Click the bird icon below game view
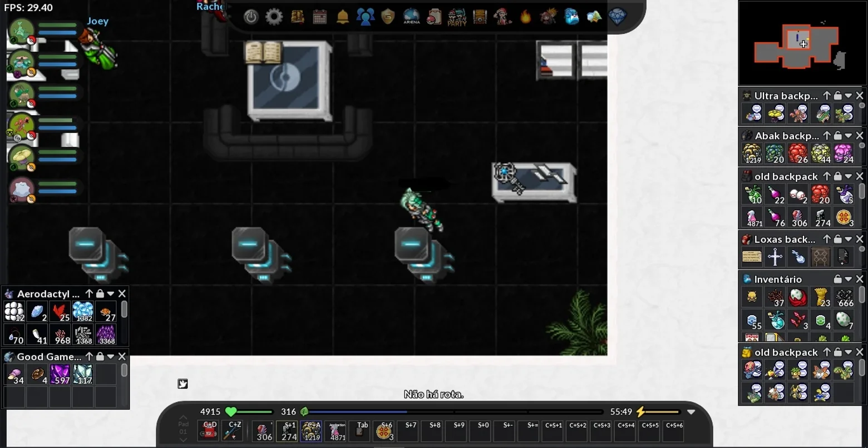 pyautogui.click(x=183, y=384)
